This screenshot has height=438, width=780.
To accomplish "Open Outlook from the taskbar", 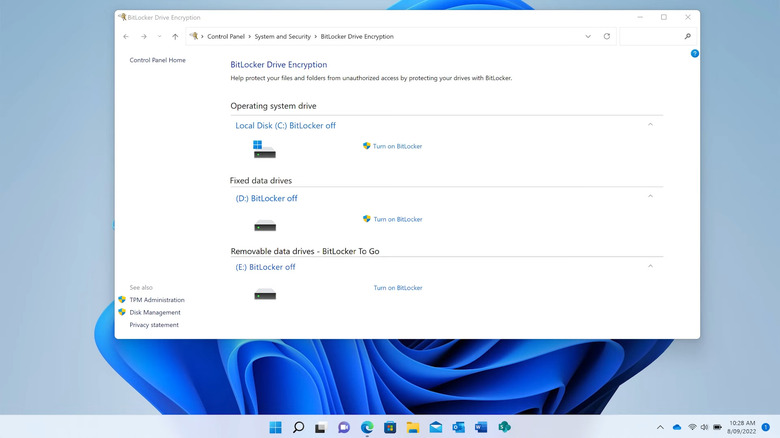I will [458, 427].
